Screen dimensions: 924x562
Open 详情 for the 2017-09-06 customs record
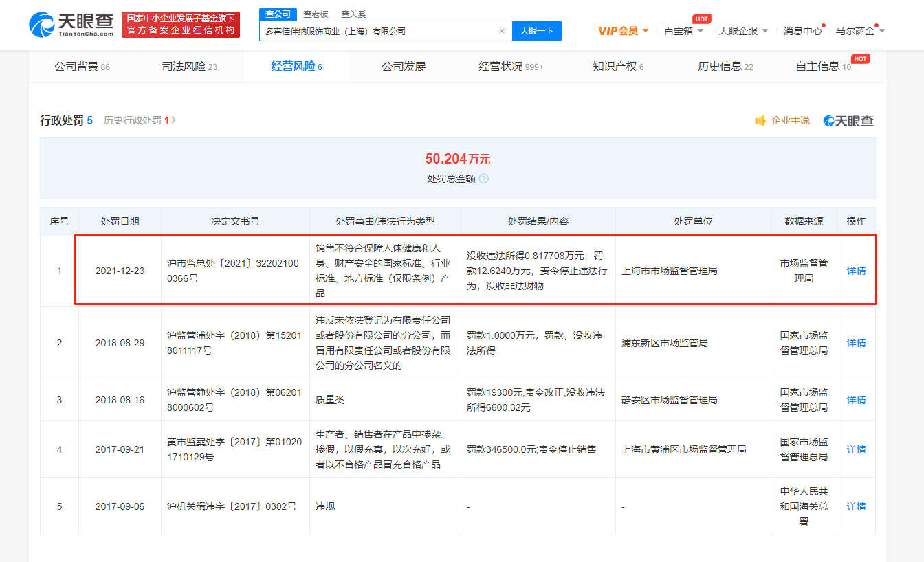coord(856,506)
